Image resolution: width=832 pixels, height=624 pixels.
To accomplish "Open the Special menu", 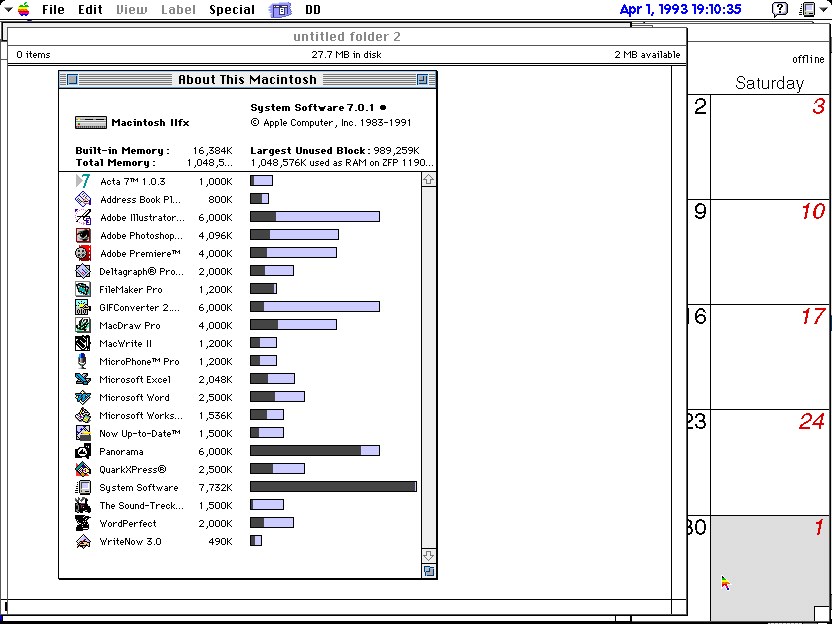I will pos(232,10).
